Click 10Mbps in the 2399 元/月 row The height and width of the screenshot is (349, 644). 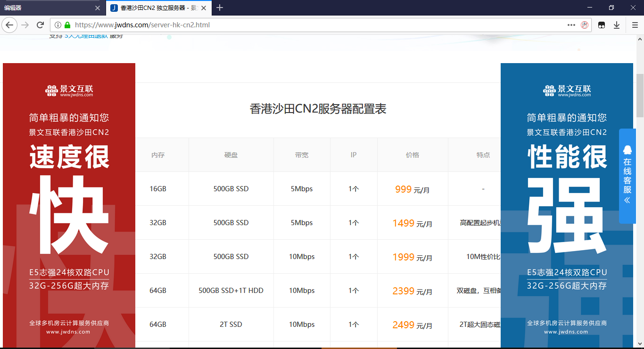[x=302, y=291]
